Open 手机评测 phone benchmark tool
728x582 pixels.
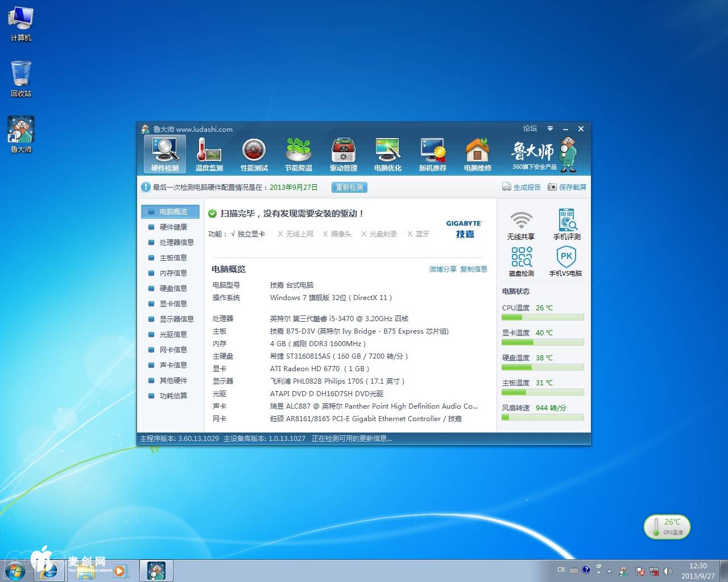[x=567, y=223]
